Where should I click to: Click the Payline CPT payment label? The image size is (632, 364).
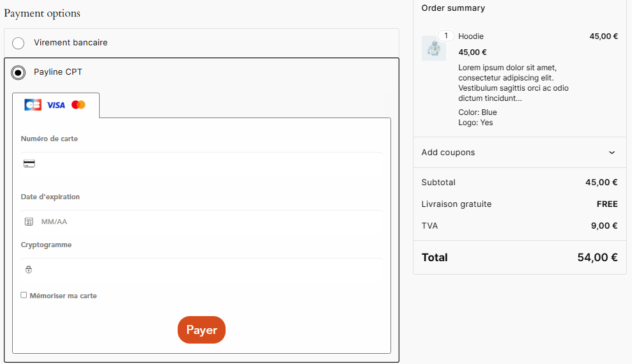pos(58,72)
